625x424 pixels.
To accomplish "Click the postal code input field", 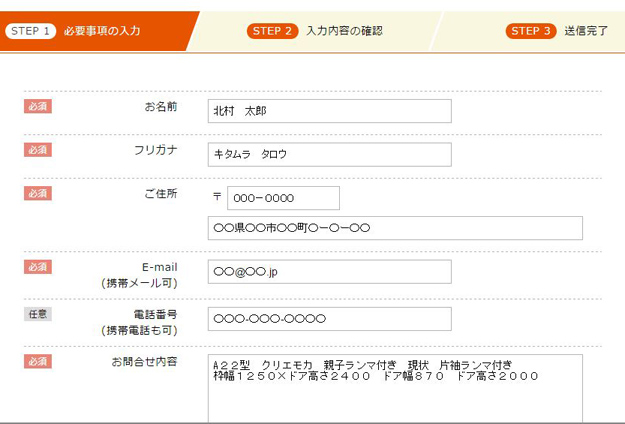I will [283, 198].
